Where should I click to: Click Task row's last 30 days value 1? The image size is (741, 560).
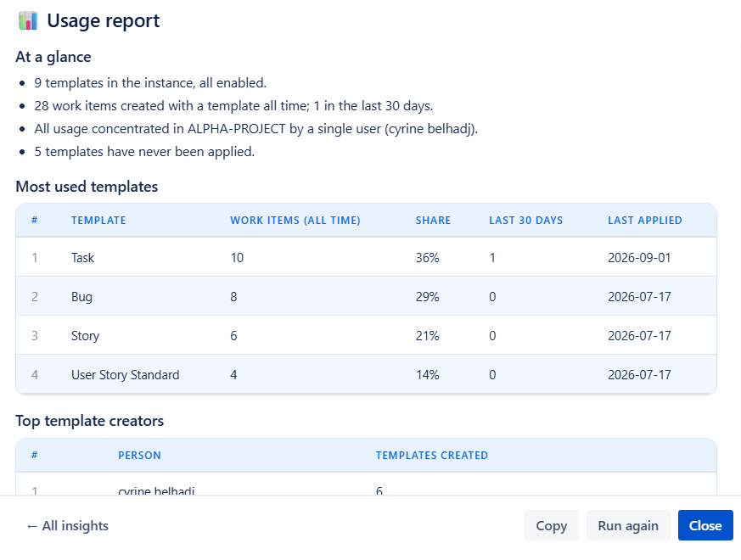(x=492, y=258)
